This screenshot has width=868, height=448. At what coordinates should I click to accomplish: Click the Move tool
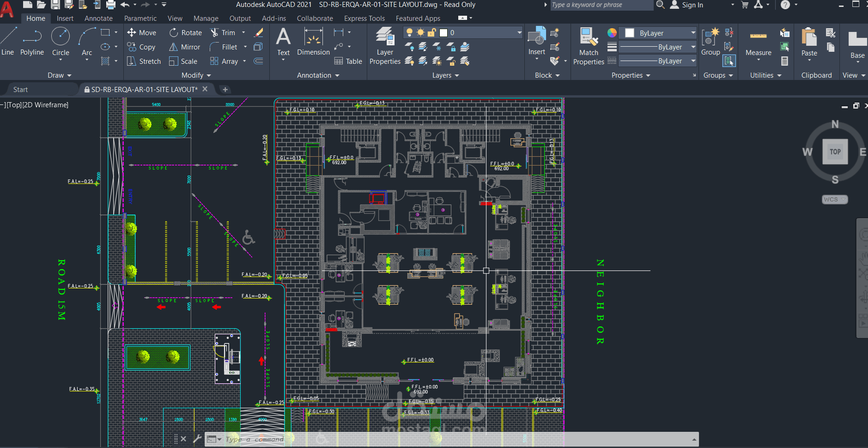pos(142,32)
